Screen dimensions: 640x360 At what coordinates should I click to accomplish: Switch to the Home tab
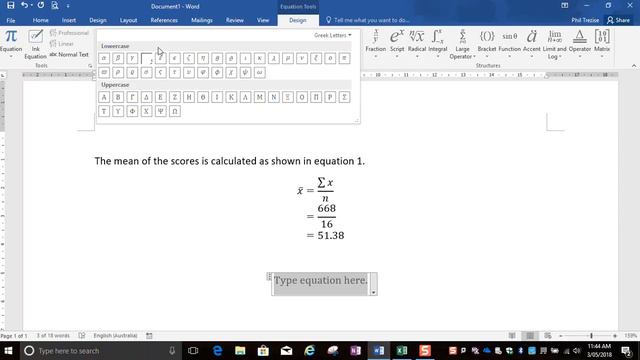coord(40,20)
